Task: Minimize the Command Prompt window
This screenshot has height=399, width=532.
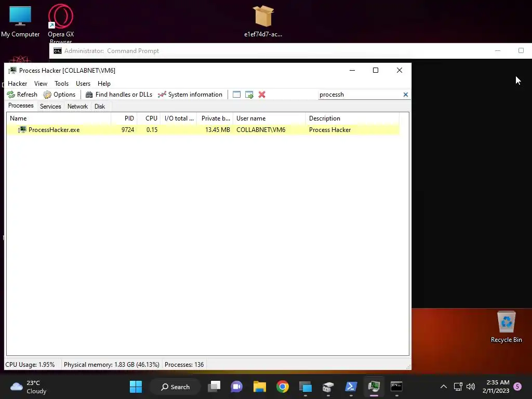Action: [498, 50]
